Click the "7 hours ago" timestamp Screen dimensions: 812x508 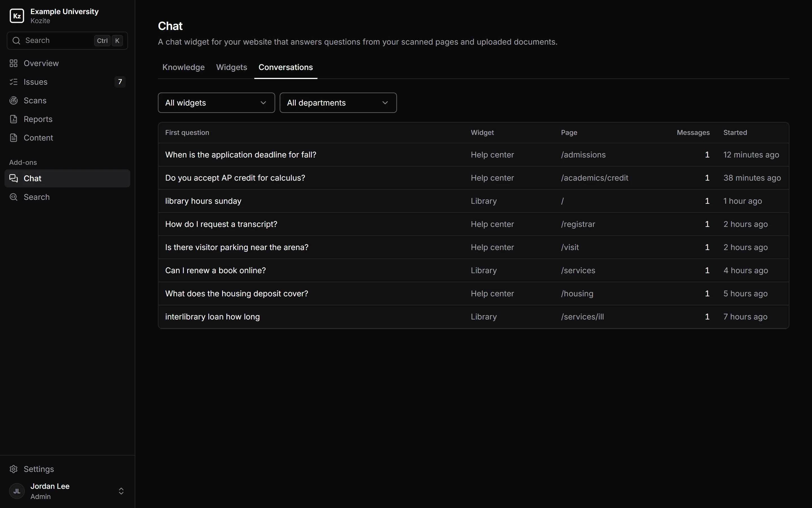(745, 317)
